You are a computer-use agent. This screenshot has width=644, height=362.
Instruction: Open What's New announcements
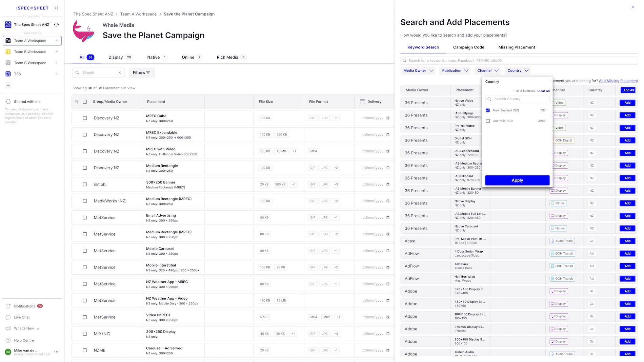[x=24, y=328]
